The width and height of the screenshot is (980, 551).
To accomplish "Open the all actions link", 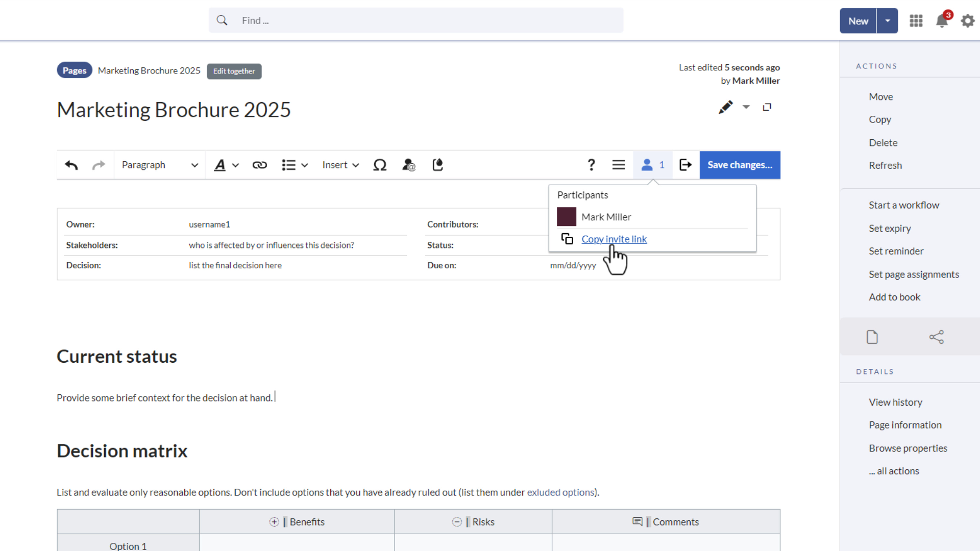I will (894, 471).
